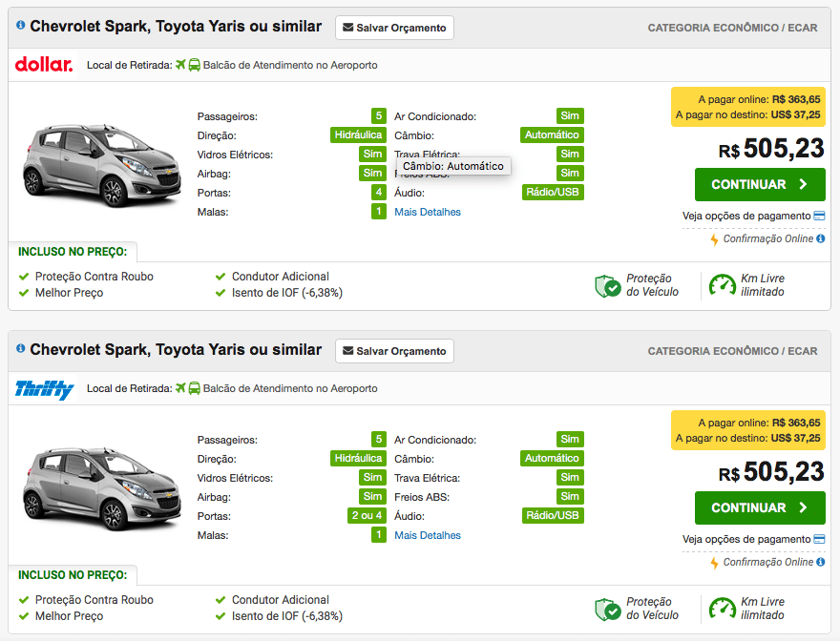Click the Rádio/USB badge in the Thrifty card
The image size is (840, 641).
pos(553,516)
